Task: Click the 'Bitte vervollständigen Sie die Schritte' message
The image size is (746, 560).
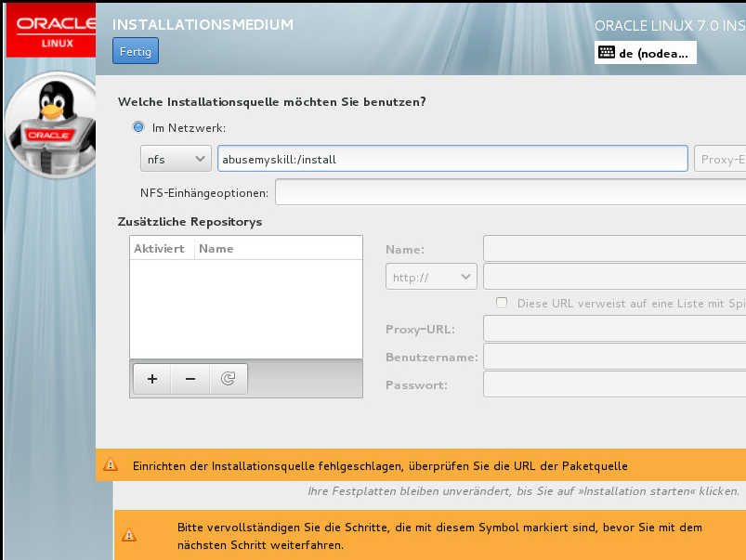Action: [439, 536]
